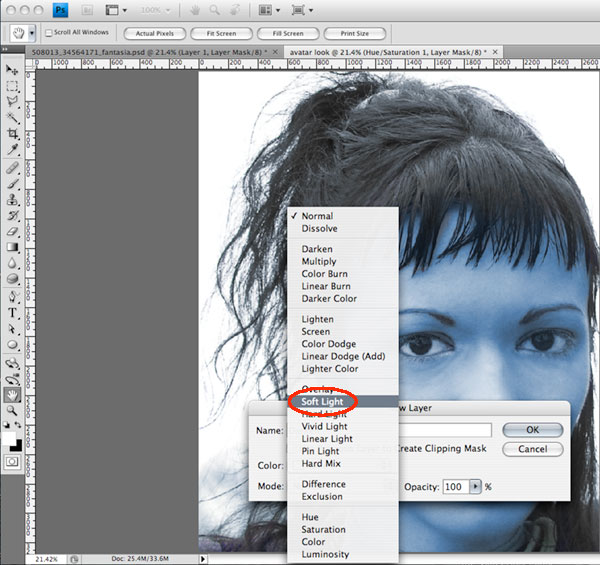Screen dimensions: 600x565
Task: Choose Soft Light blend mode
Action: 325,401
